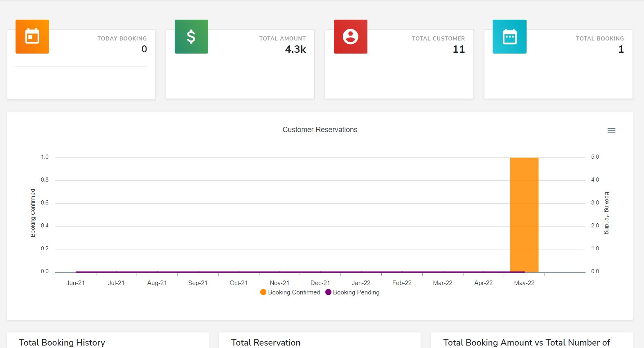Image resolution: width=644 pixels, height=348 pixels.
Task: Click the Total Amount value 4.3k
Action: click(295, 49)
